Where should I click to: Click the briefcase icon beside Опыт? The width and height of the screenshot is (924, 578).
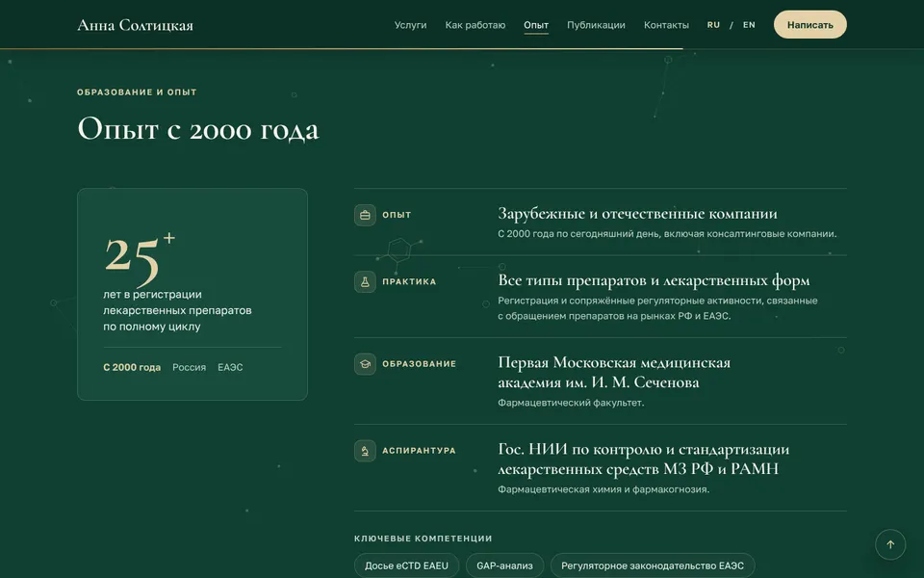pos(365,215)
